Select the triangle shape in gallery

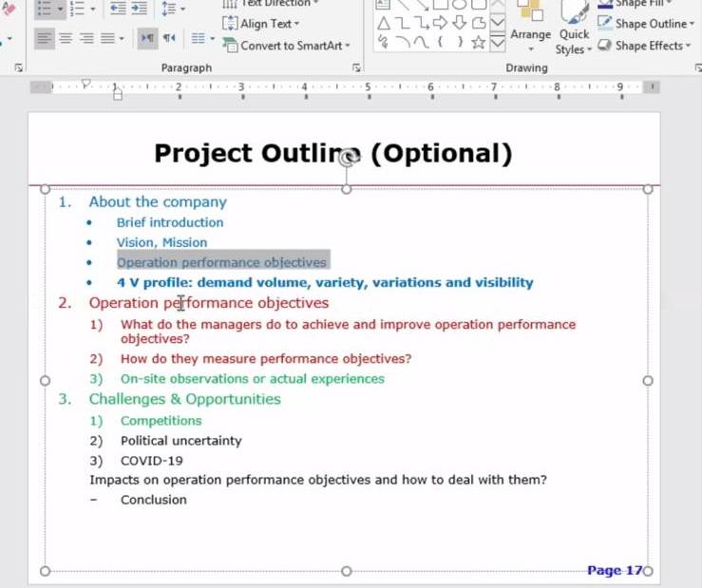(x=383, y=23)
